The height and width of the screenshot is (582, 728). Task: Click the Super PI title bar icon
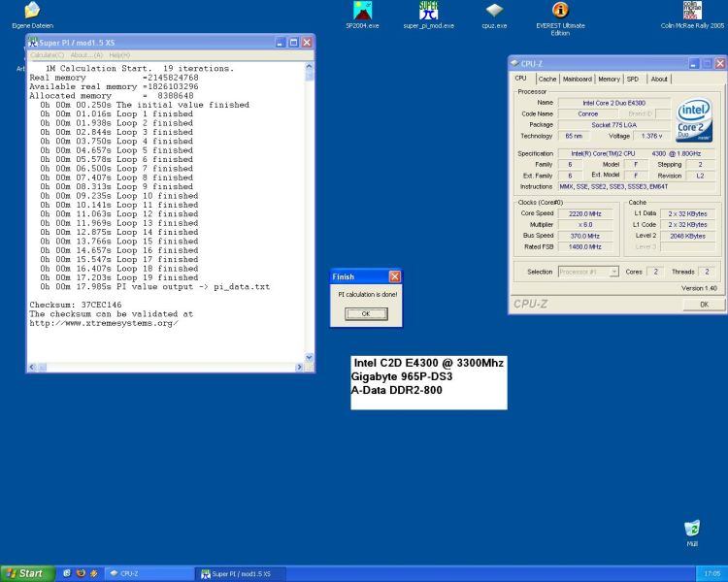pos(32,43)
